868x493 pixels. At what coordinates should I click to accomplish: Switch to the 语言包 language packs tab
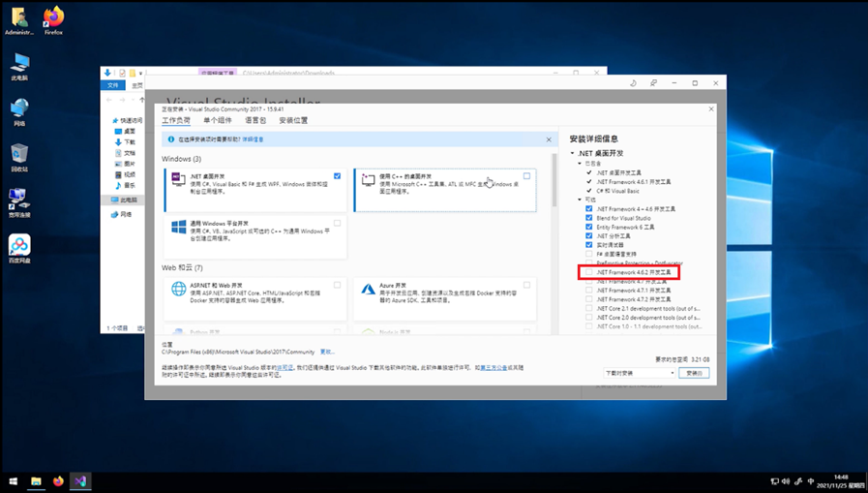click(255, 120)
